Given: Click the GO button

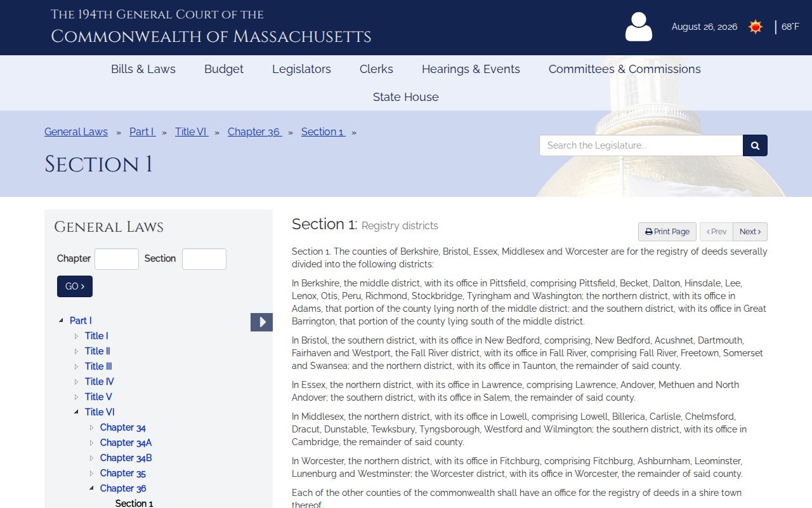Looking at the screenshot, I should coord(75,286).
